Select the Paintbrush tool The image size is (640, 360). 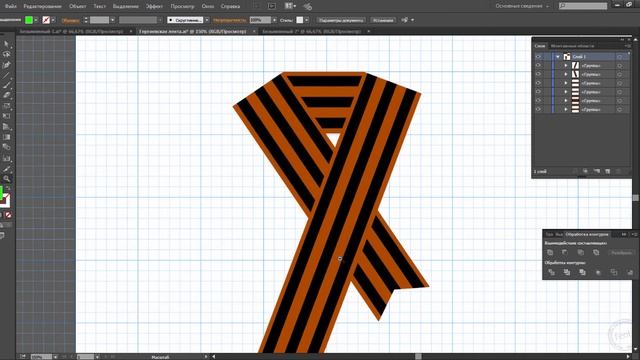pos(6,85)
